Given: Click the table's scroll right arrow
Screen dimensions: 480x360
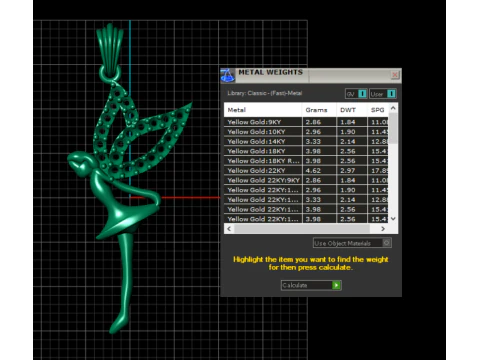Looking at the screenshot, I should (383, 229).
